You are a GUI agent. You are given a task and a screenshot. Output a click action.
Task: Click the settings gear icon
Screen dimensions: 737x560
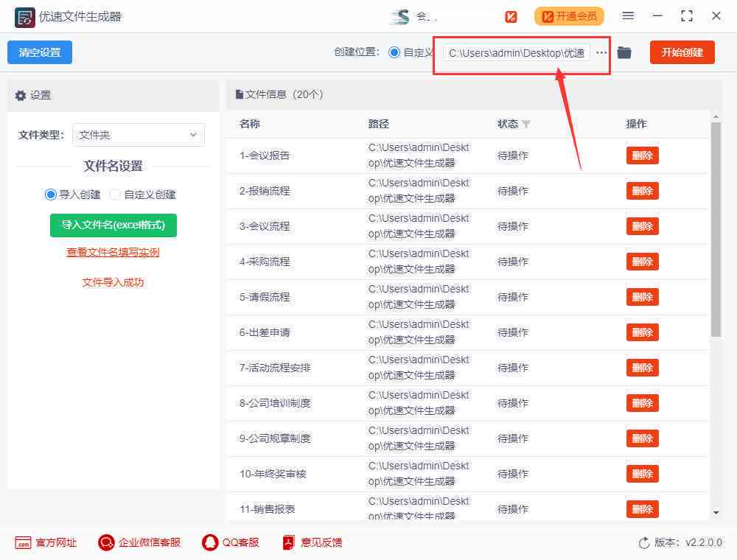point(21,95)
